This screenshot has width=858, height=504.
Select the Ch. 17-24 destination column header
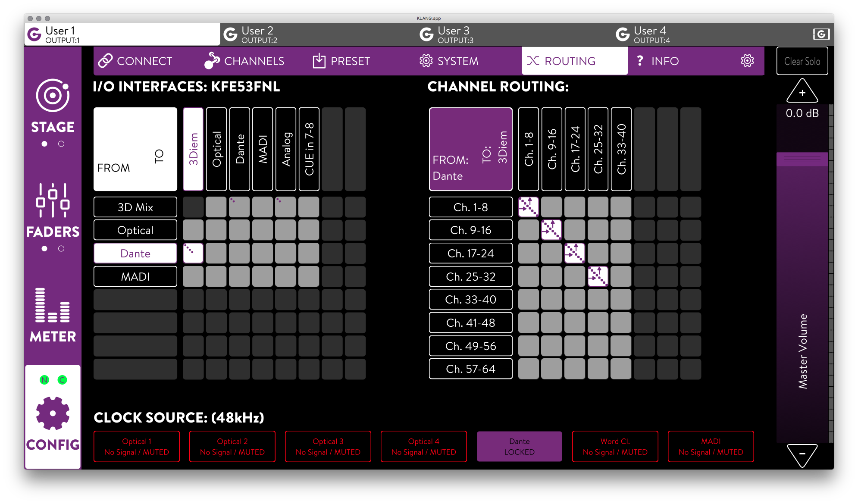click(x=575, y=149)
